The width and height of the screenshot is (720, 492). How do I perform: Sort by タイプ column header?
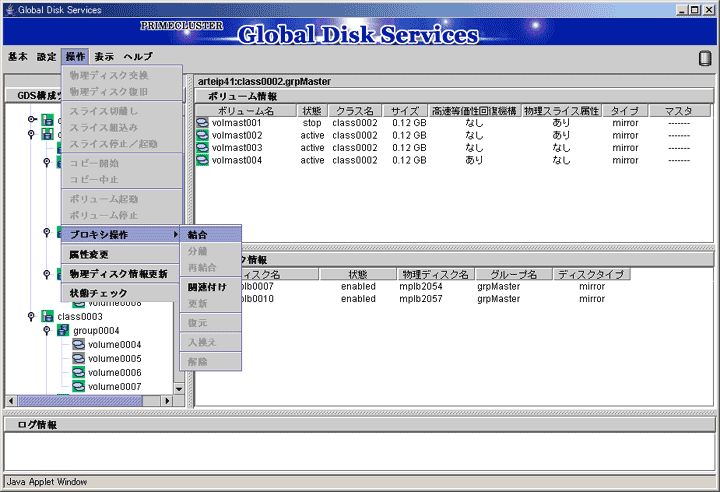[625, 111]
